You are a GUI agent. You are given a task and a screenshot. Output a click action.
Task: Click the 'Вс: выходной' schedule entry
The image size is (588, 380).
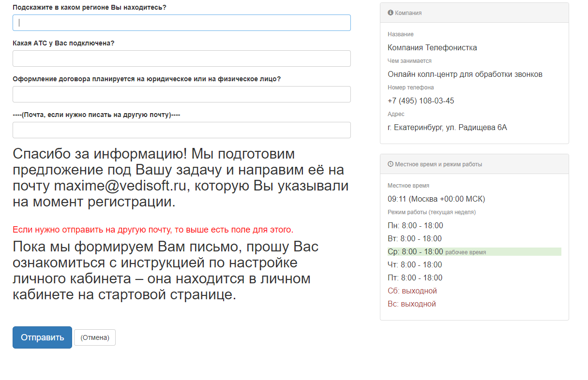(412, 304)
